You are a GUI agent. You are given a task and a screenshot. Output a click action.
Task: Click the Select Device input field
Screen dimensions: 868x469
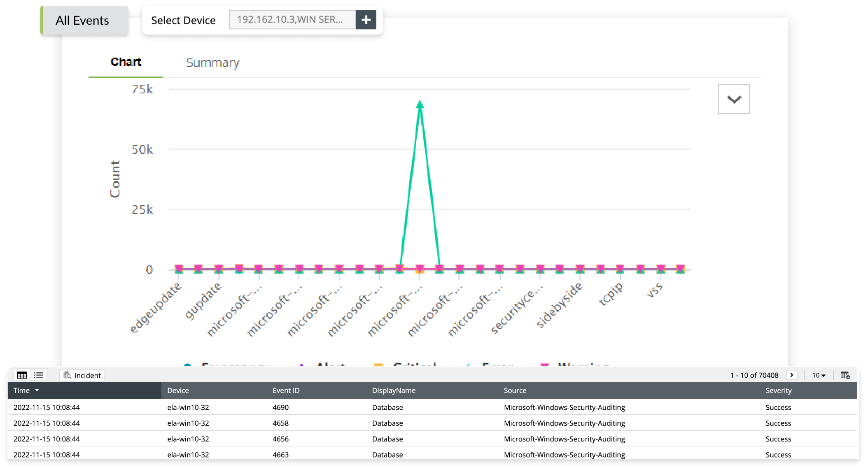292,20
